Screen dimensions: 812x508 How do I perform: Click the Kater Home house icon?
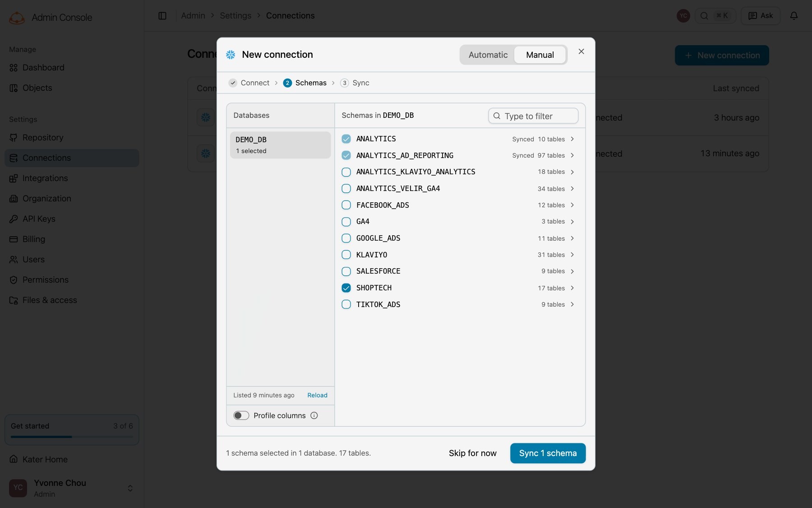[x=14, y=459]
